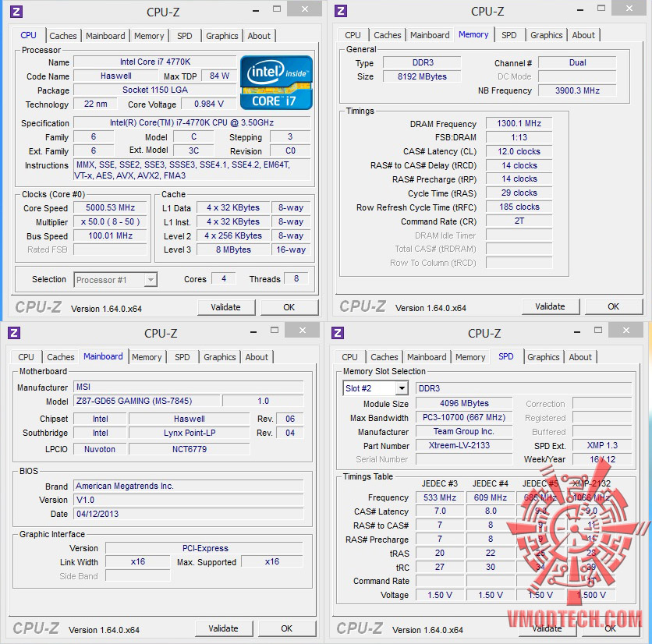The width and height of the screenshot is (652, 644).
Task: Click the Multiplier value x 50.0 ( 8 - 50 )
Action: pyautogui.click(x=110, y=221)
